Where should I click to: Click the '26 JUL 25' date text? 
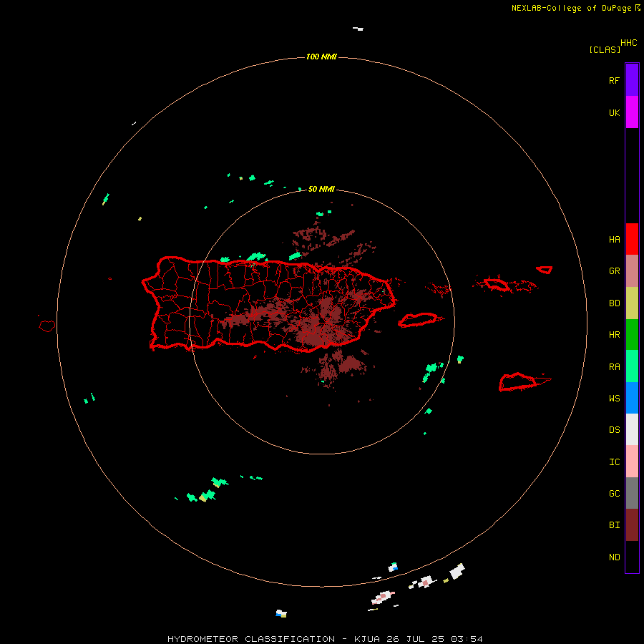pos(415,639)
